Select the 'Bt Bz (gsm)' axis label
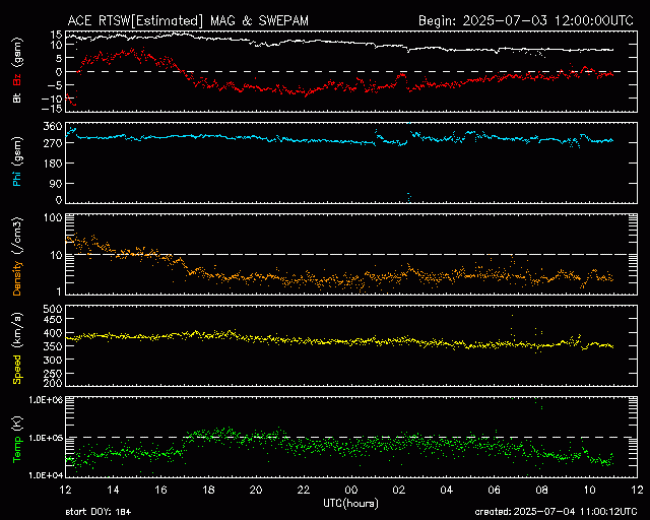Viewport: 650px width, 520px height. [x=17, y=70]
